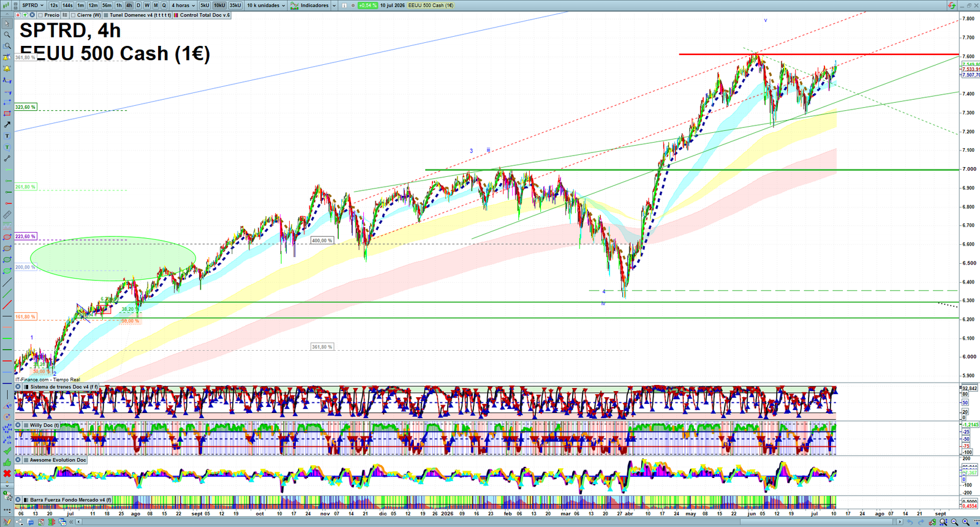Select the red ellipse drawing tool
The height and width of the screenshot is (527, 980).
click(7, 237)
